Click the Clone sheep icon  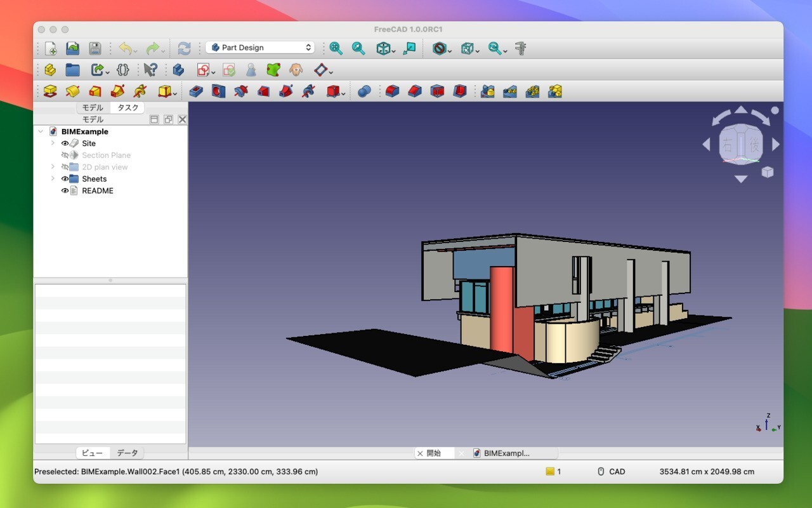point(295,70)
